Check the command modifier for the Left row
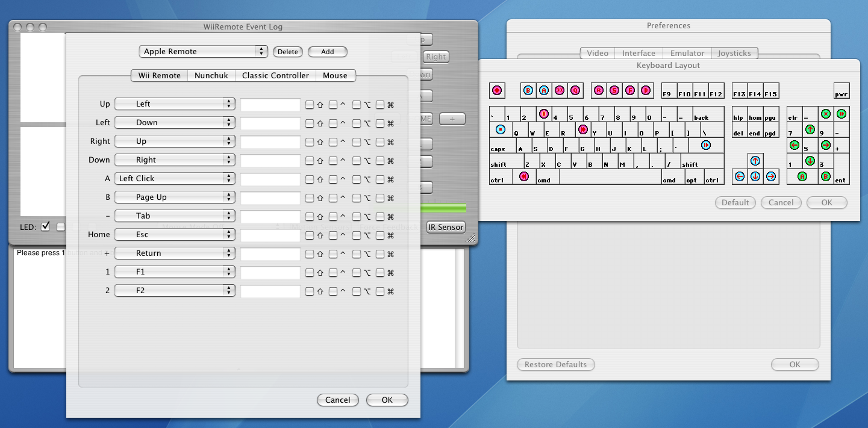 tap(380, 123)
